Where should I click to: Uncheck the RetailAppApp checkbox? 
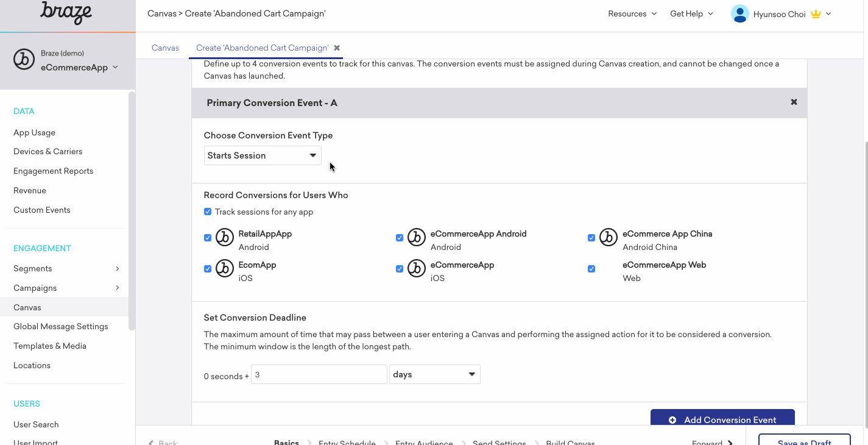[208, 238]
